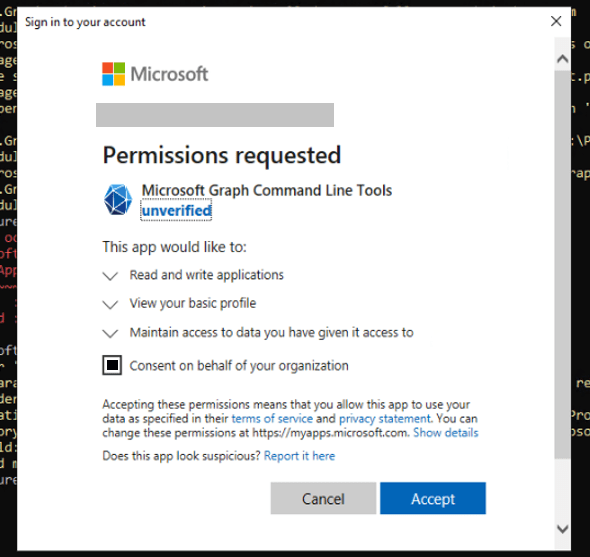Expand Maintain access to data permission
The height and width of the screenshot is (557, 590).
click(110, 333)
